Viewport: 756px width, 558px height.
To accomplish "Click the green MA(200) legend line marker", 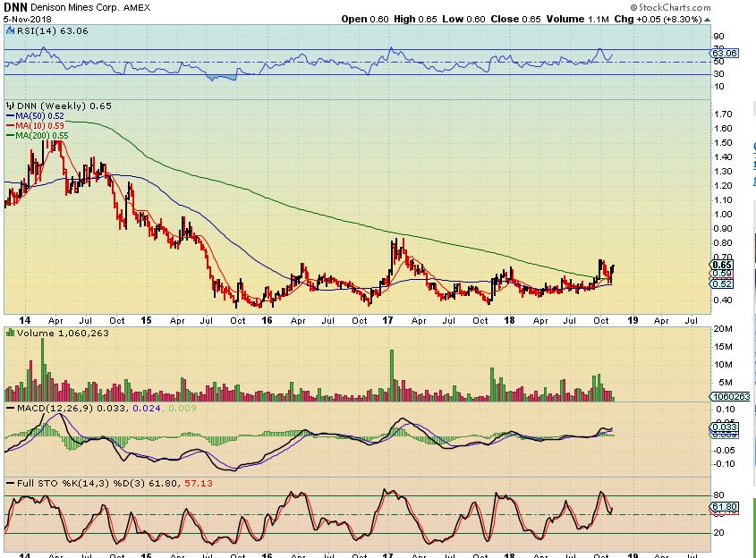I will (x=10, y=136).
